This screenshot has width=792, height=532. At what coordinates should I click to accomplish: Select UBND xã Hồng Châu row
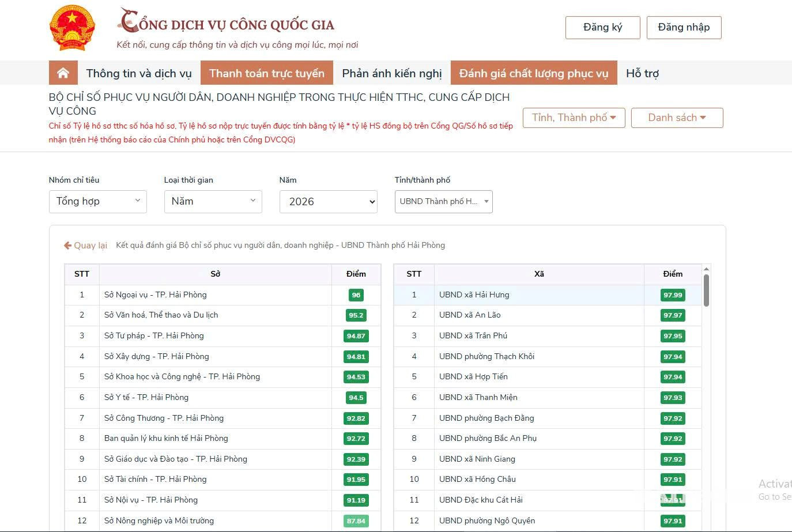[548, 480]
